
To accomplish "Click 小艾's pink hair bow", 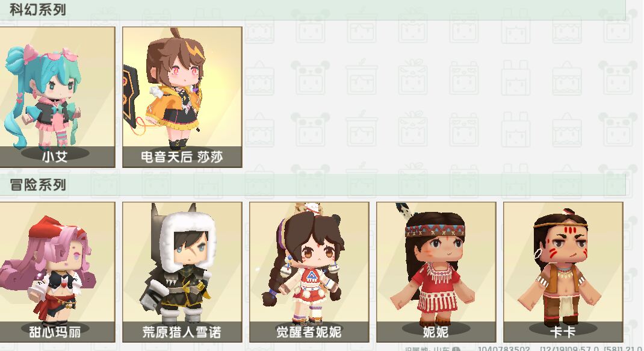I will pos(30,54).
